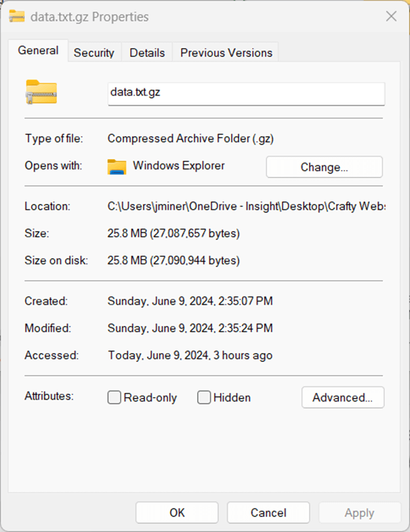This screenshot has height=532, width=410.
Task: Click the large compressed folder icon
Action: point(41,92)
